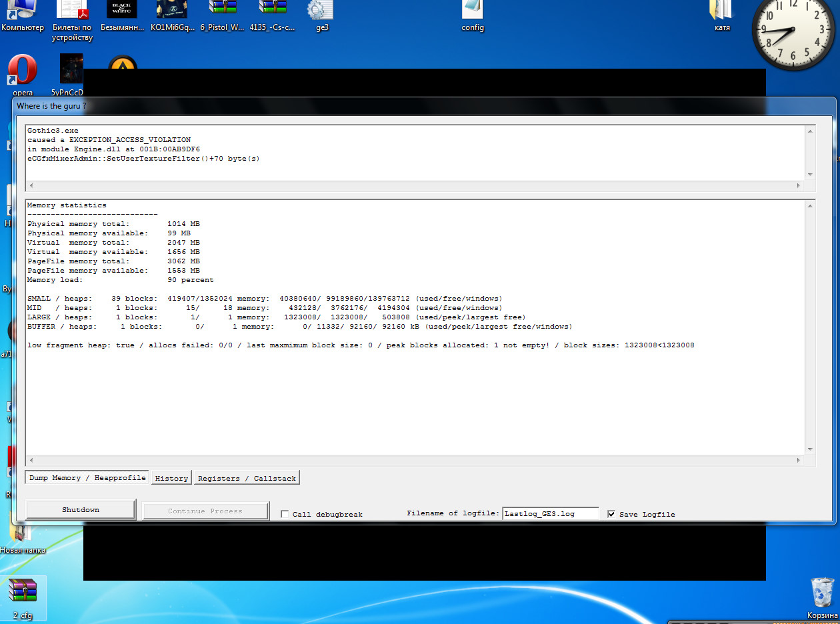
Task: Click the Continue Process button
Action: [205, 511]
